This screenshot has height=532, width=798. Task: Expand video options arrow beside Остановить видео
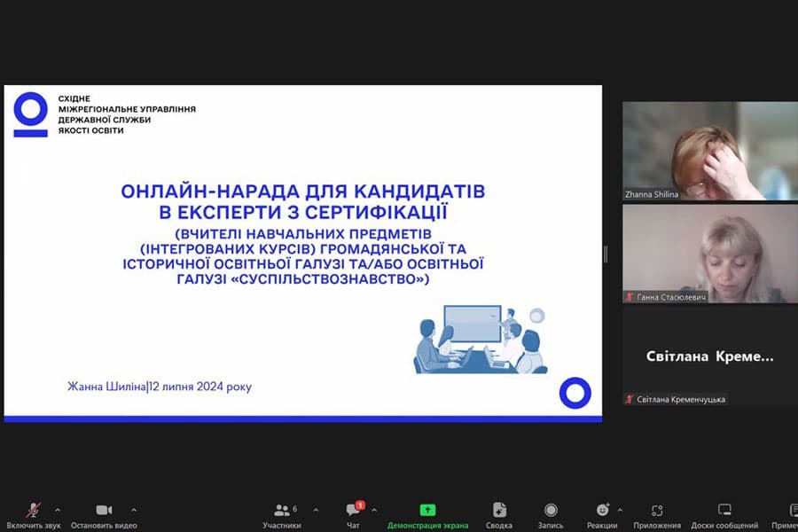coord(133,510)
